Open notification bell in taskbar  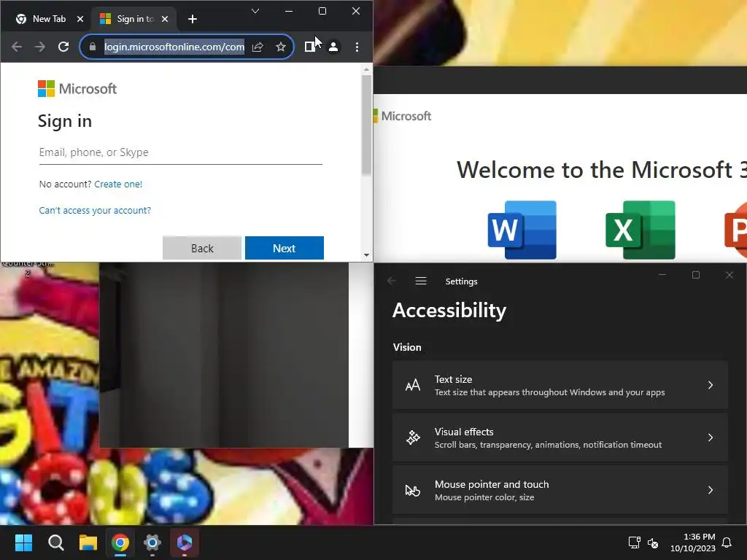[727, 542]
